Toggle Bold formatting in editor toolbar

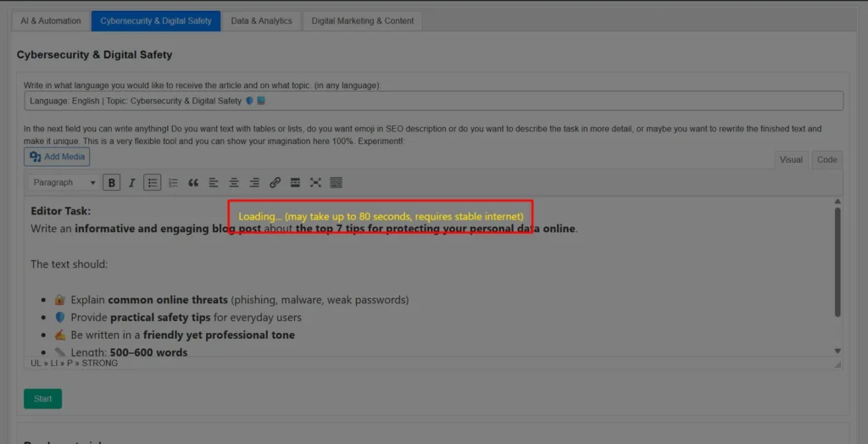[x=112, y=183]
